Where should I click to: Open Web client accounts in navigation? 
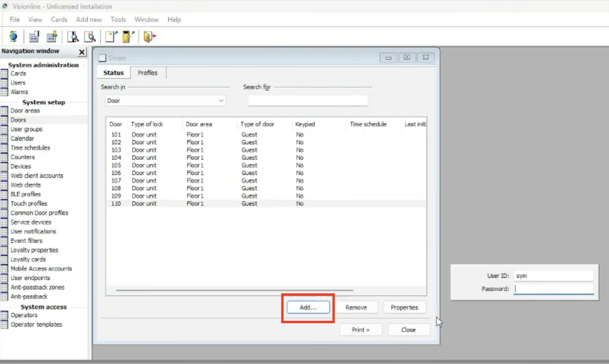37,176
